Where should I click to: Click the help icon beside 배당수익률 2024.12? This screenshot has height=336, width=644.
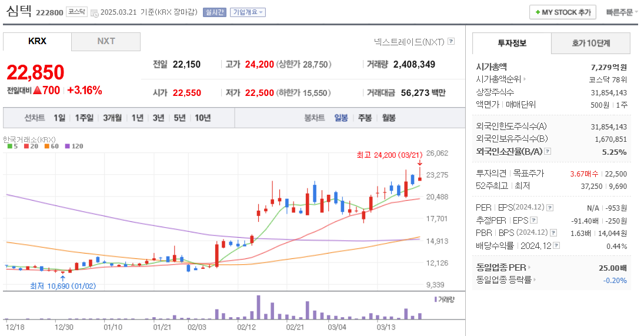coord(556,245)
